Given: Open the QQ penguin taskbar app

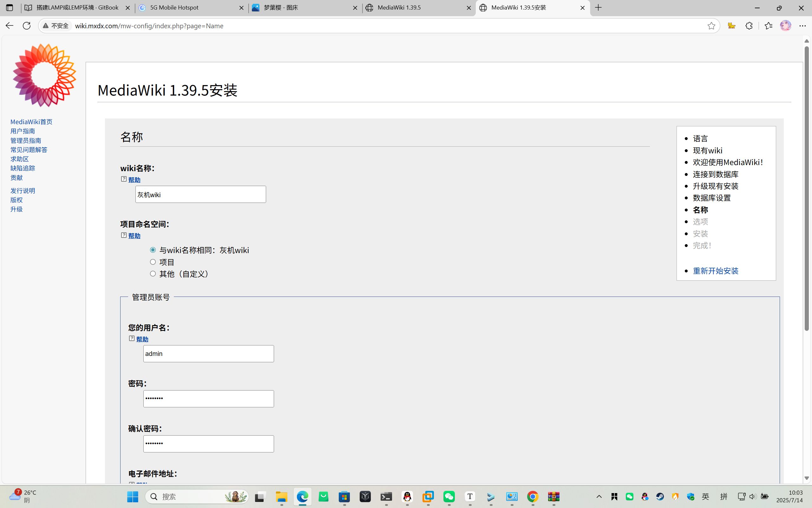Looking at the screenshot, I should coord(407,497).
